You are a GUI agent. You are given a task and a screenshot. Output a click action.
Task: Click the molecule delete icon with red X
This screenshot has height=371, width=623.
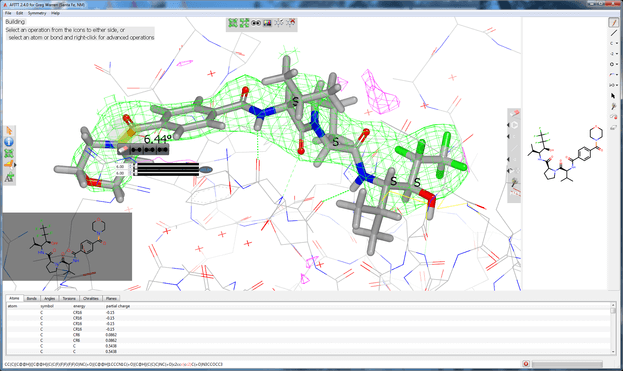point(291,23)
